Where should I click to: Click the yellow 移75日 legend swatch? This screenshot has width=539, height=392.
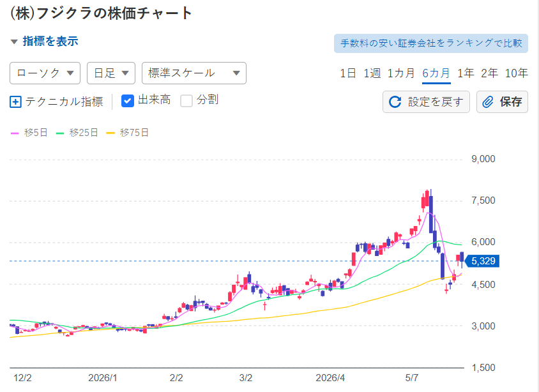tap(110, 133)
